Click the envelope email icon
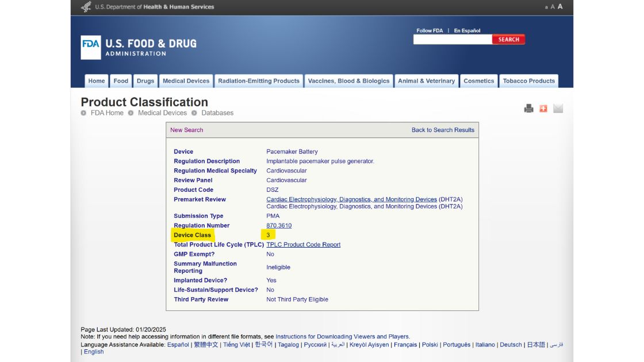The width and height of the screenshot is (644, 362). pyautogui.click(x=558, y=109)
